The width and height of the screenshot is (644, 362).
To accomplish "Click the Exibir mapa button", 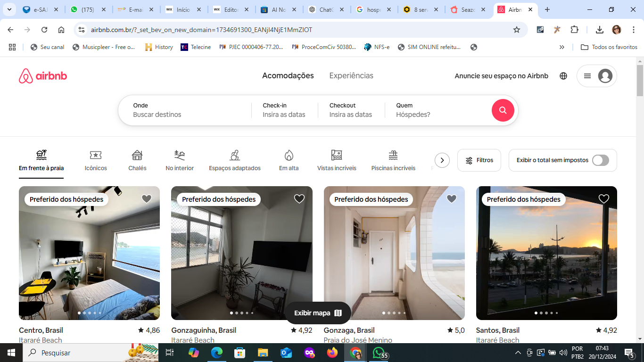I will (318, 313).
